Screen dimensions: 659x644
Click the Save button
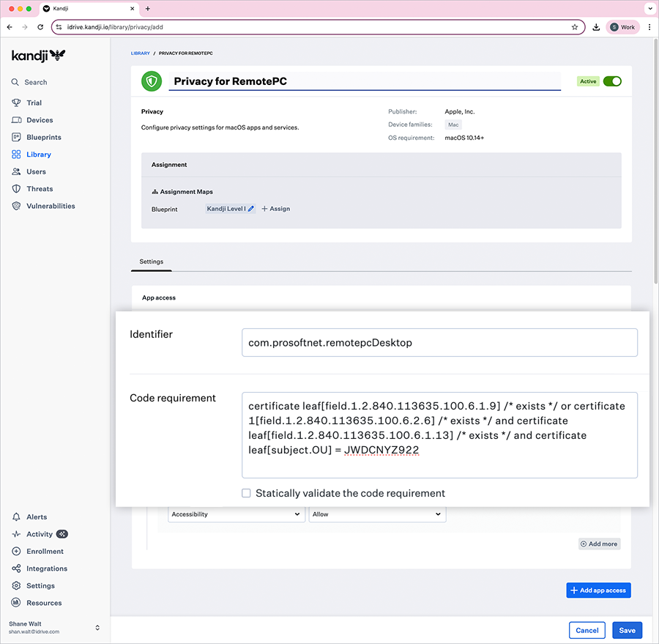[x=627, y=630]
